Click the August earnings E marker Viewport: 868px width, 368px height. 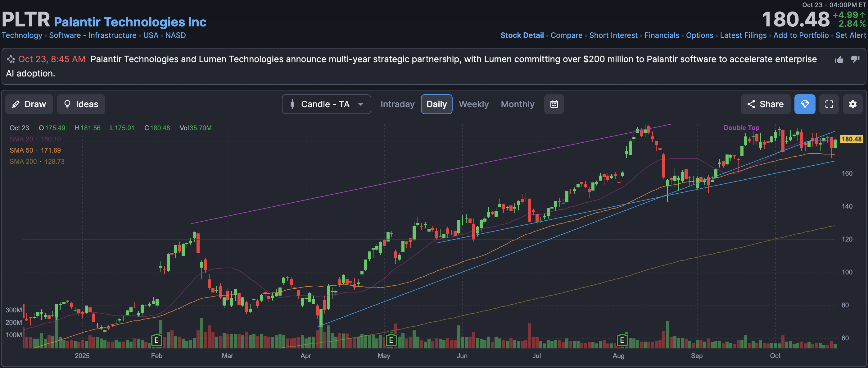[622, 340]
